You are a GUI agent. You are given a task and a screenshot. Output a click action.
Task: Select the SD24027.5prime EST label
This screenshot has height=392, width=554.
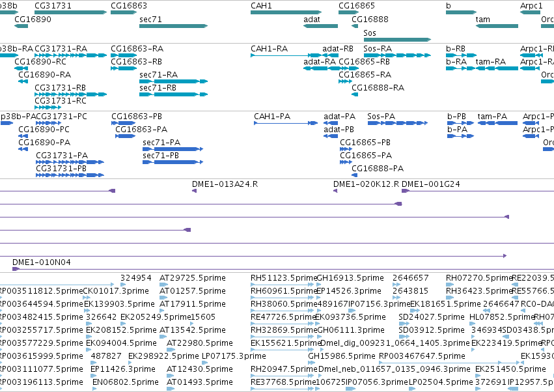point(432,317)
